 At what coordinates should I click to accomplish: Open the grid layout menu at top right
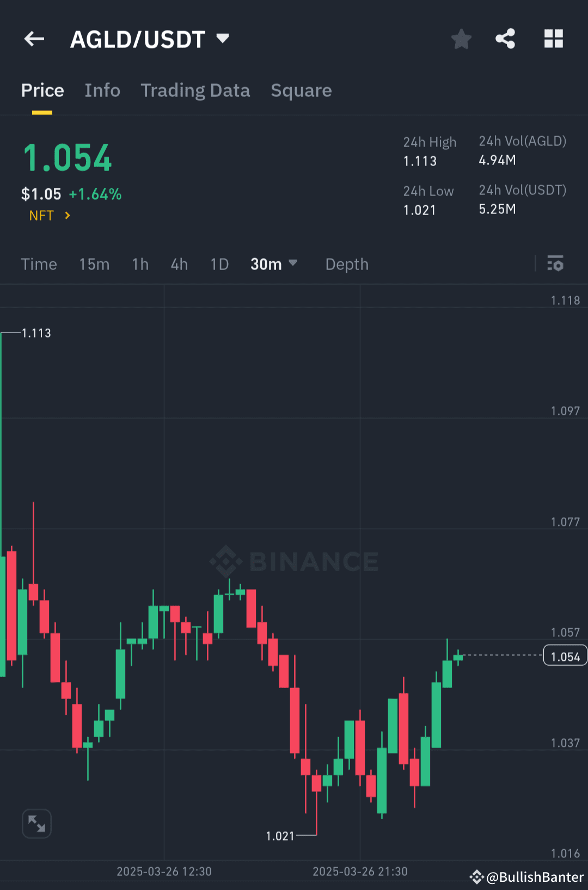point(554,39)
